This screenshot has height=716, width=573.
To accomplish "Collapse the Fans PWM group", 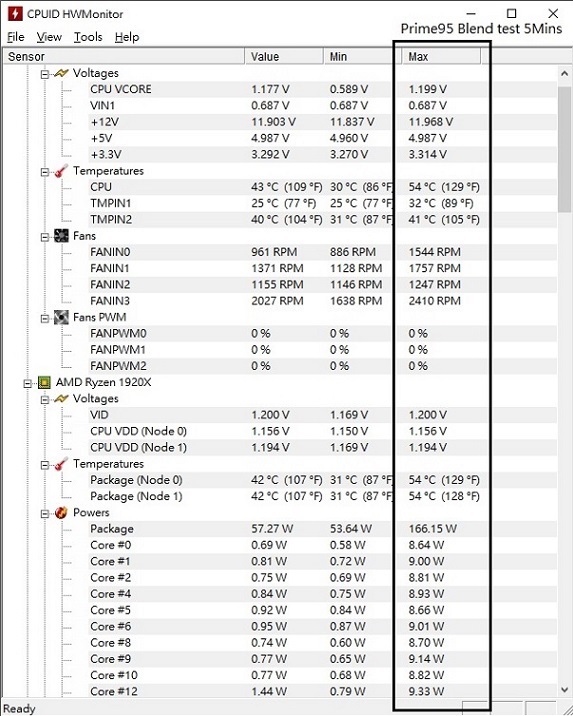I will click(x=44, y=318).
